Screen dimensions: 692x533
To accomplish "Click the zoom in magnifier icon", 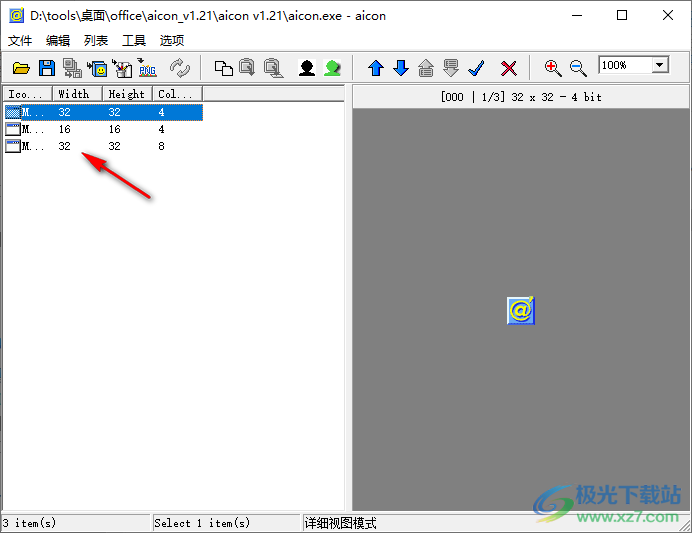I will [x=553, y=68].
